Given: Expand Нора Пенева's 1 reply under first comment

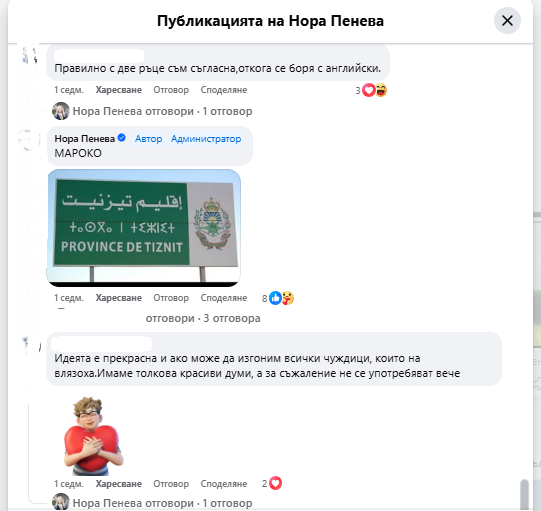Looking at the screenshot, I should (162, 111).
